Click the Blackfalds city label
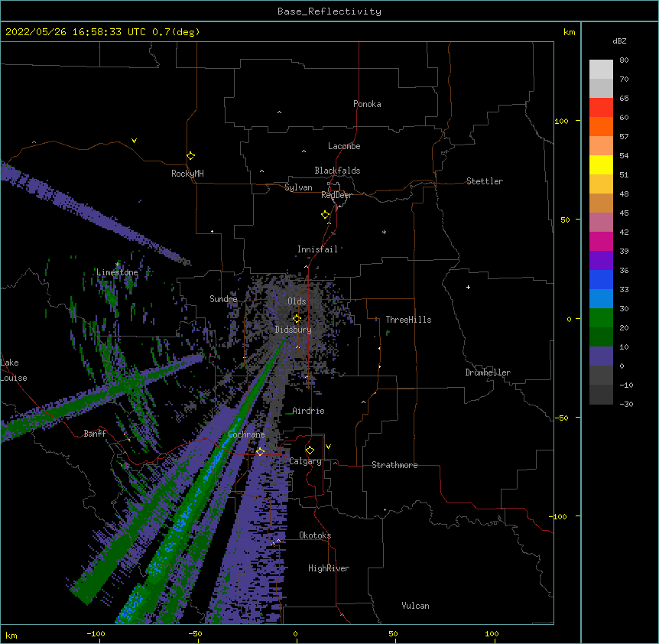The height and width of the screenshot is (644, 659). (337, 171)
